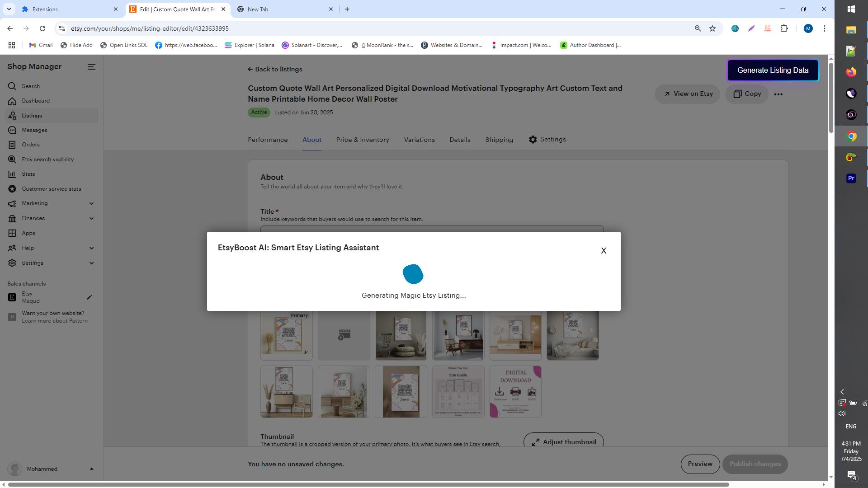
Task: Open the Variations tab
Action: point(419,140)
